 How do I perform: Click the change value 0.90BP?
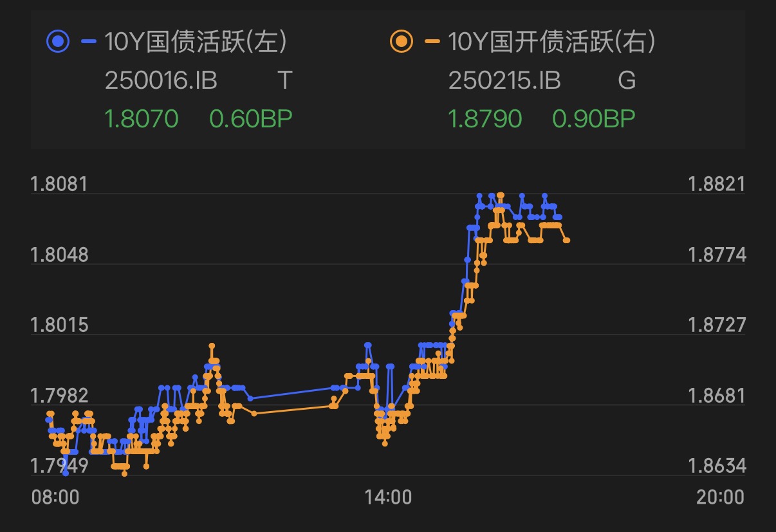[594, 119]
